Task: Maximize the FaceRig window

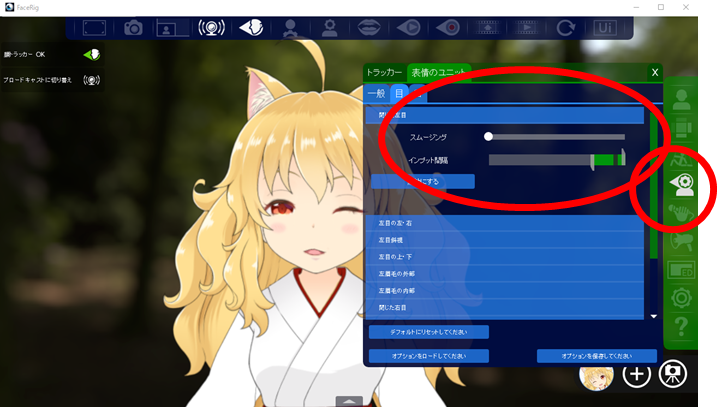Action: 661,7
